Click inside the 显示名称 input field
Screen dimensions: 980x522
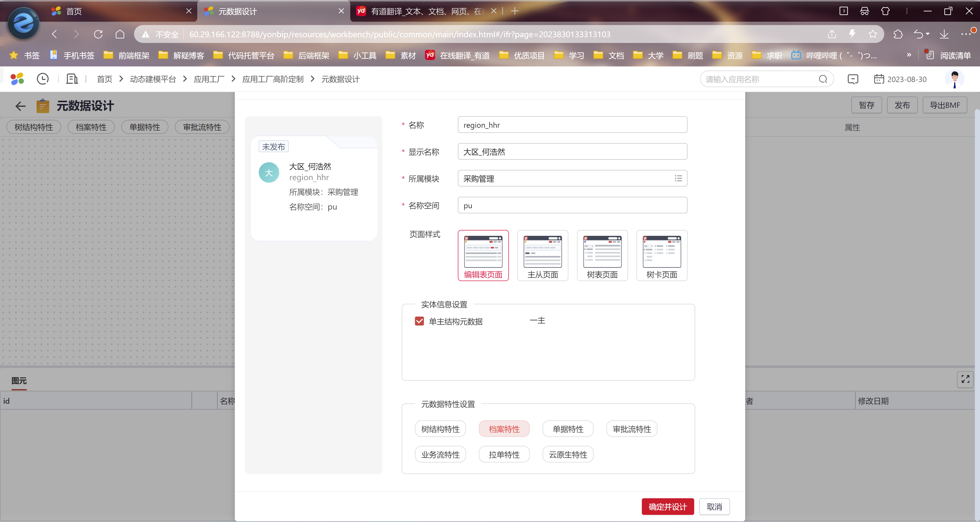572,152
